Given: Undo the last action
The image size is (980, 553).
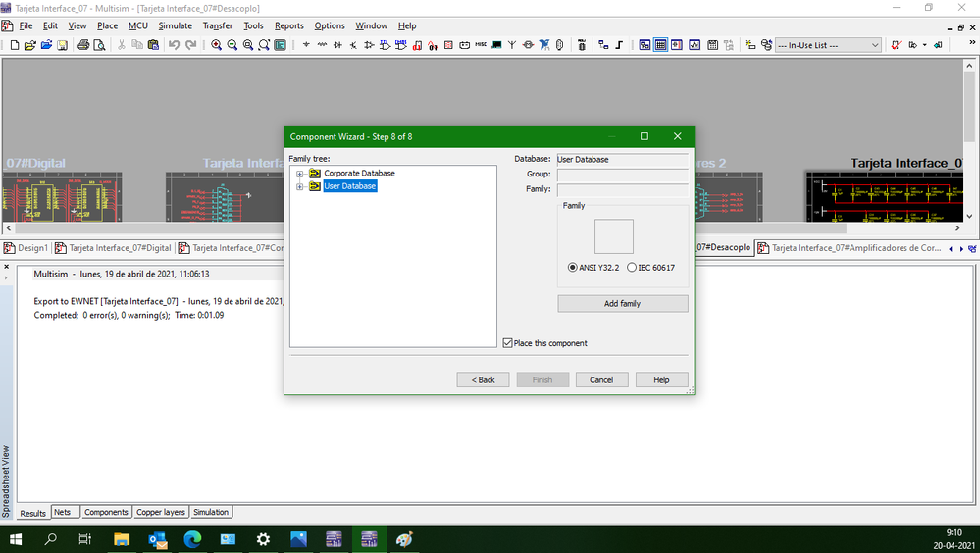Looking at the screenshot, I should 175,45.
